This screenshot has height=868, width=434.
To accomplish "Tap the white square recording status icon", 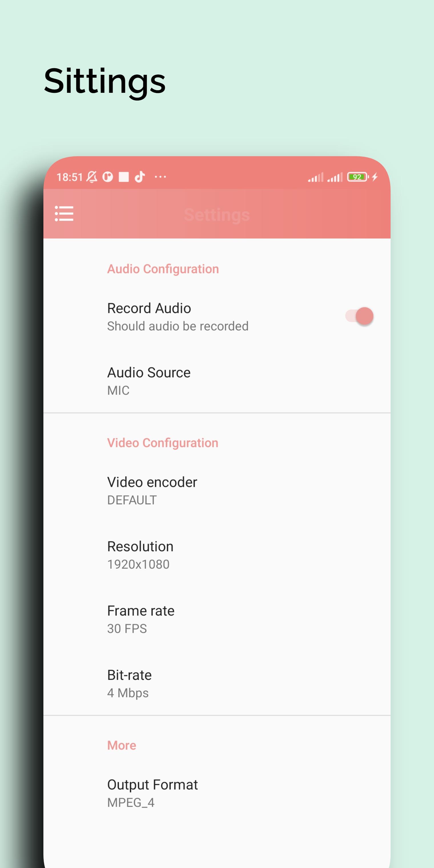I will tap(124, 177).
